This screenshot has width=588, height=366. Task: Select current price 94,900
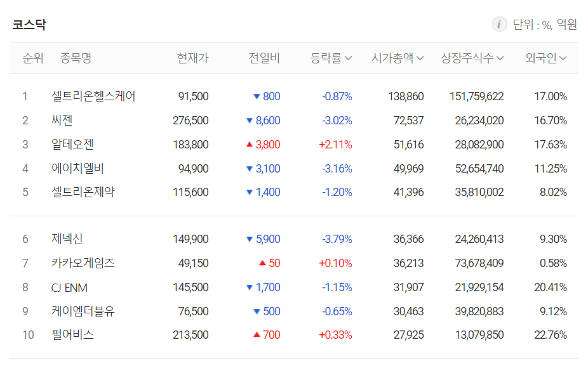pyautogui.click(x=193, y=169)
